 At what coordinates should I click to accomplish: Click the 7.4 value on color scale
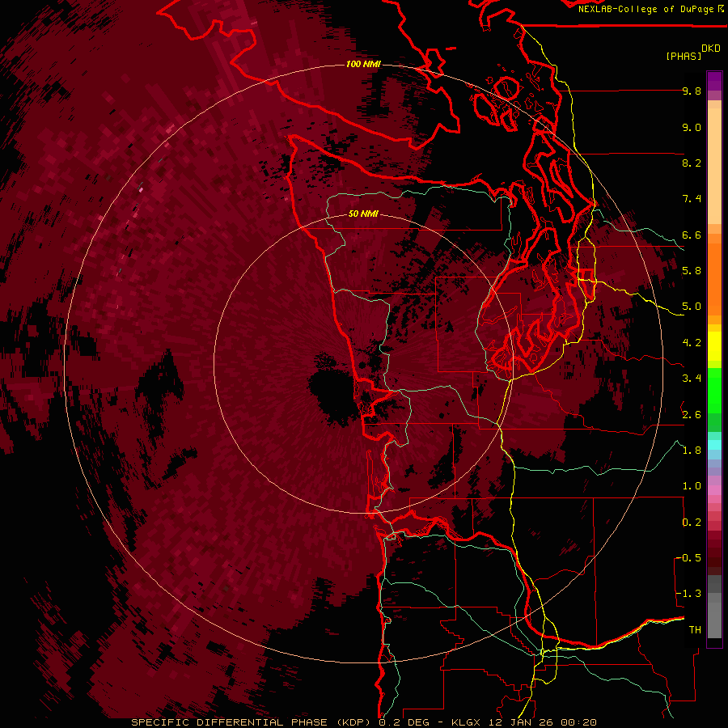(x=692, y=199)
